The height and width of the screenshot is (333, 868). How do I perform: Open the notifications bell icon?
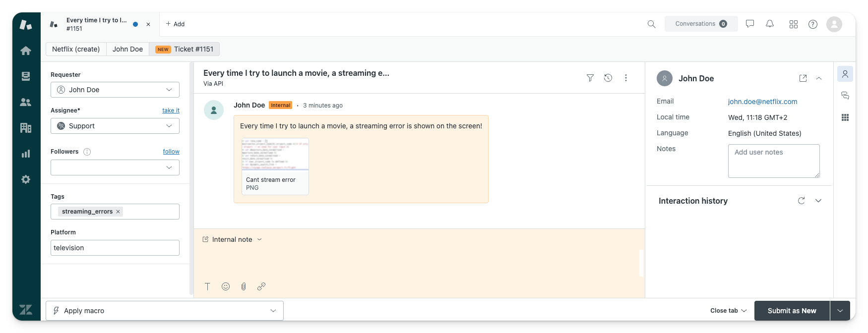pyautogui.click(x=770, y=24)
